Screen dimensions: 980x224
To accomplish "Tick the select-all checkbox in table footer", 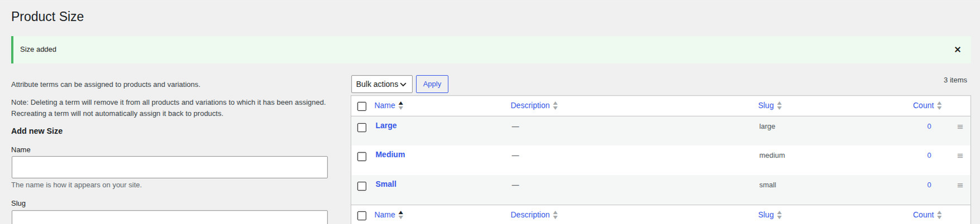I will (362, 216).
